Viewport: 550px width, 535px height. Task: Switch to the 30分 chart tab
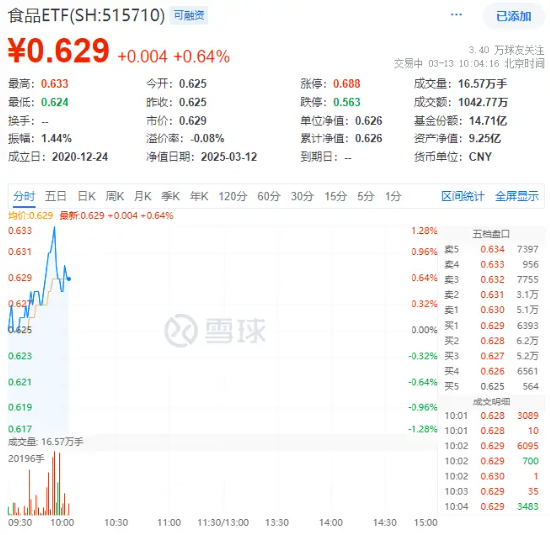pos(302,196)
